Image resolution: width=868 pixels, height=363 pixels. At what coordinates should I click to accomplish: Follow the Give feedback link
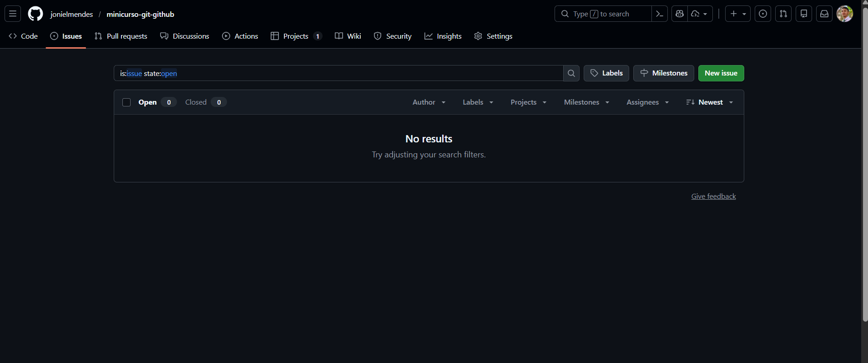[713, 197]
